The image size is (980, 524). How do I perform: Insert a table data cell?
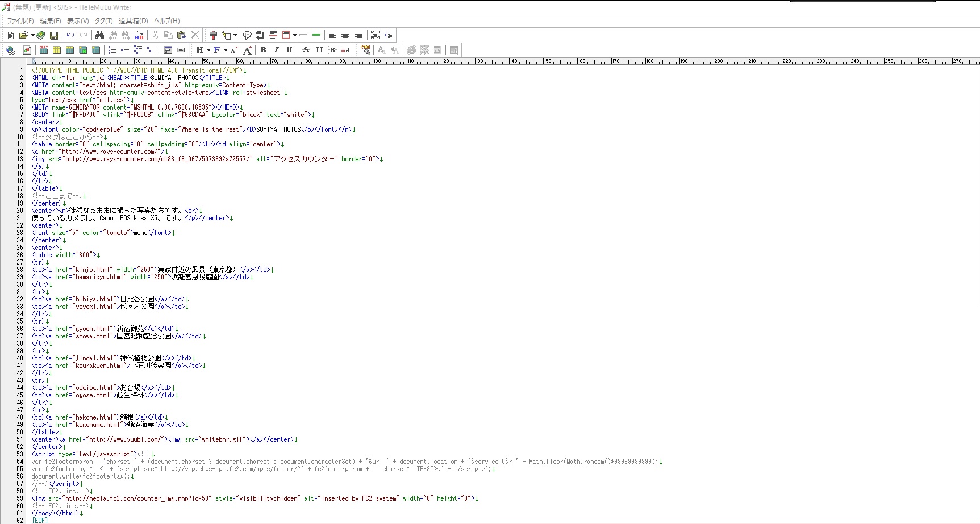click(96, 50)
